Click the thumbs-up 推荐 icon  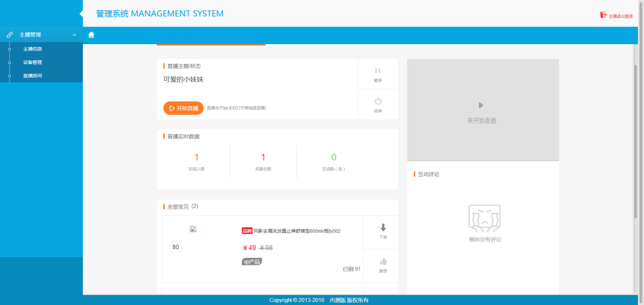383,262
